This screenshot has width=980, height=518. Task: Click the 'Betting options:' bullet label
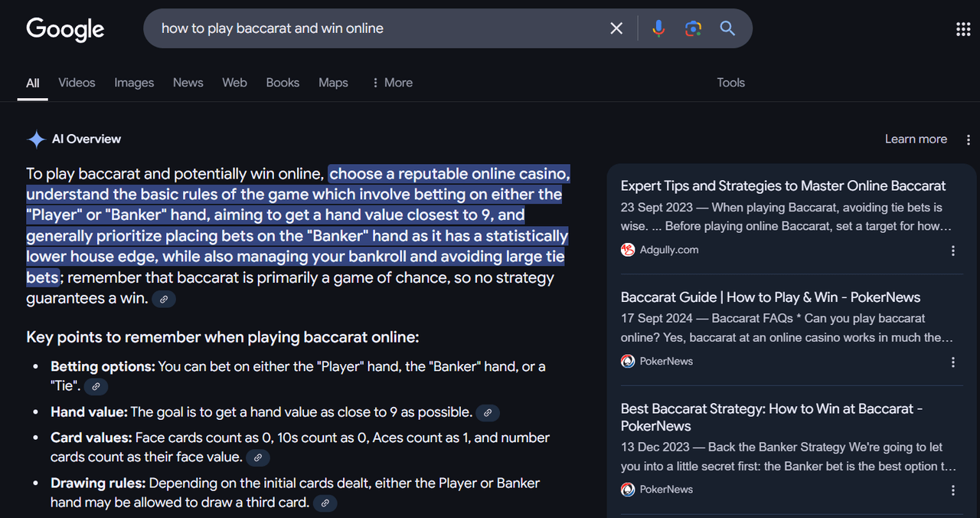click(103, 367)
